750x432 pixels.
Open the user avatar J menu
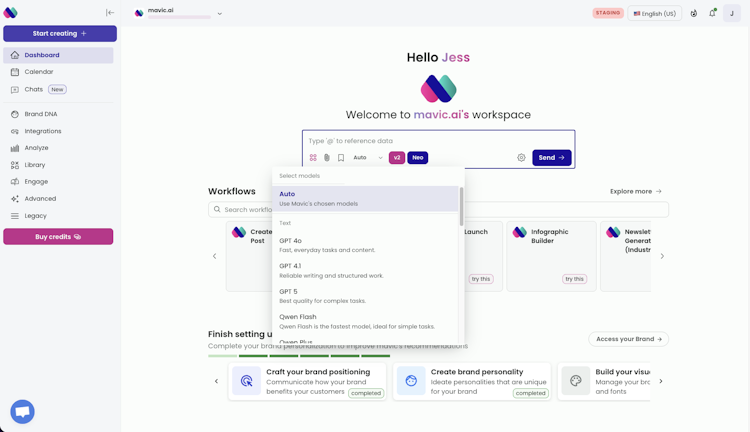731,13
